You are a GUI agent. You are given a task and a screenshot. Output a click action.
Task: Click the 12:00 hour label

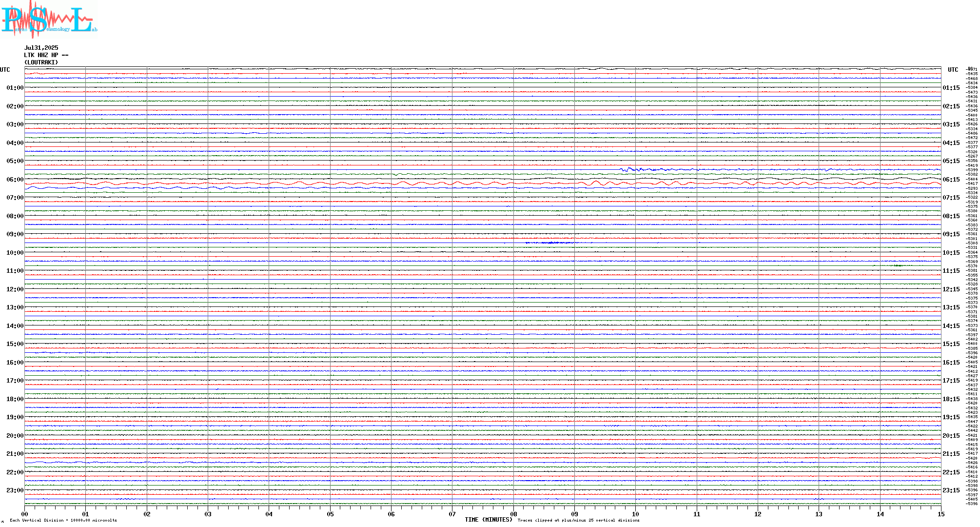[x=15, y=289]
